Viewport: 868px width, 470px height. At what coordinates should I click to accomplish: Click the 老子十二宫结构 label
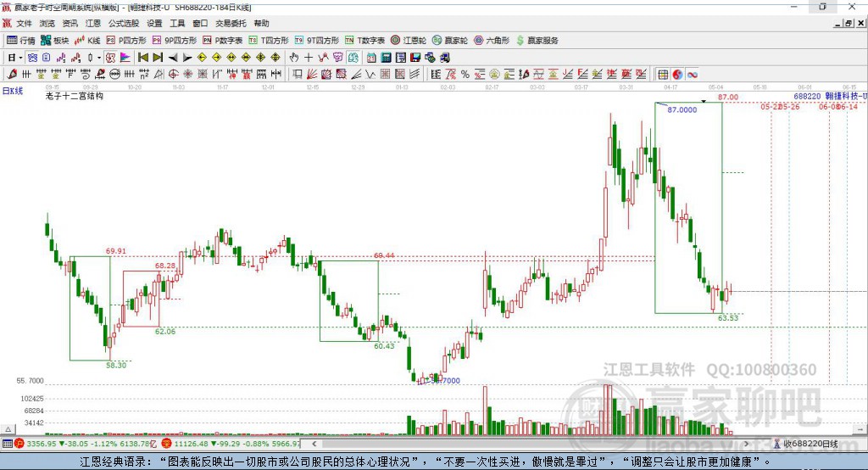[x=75, y=96]
